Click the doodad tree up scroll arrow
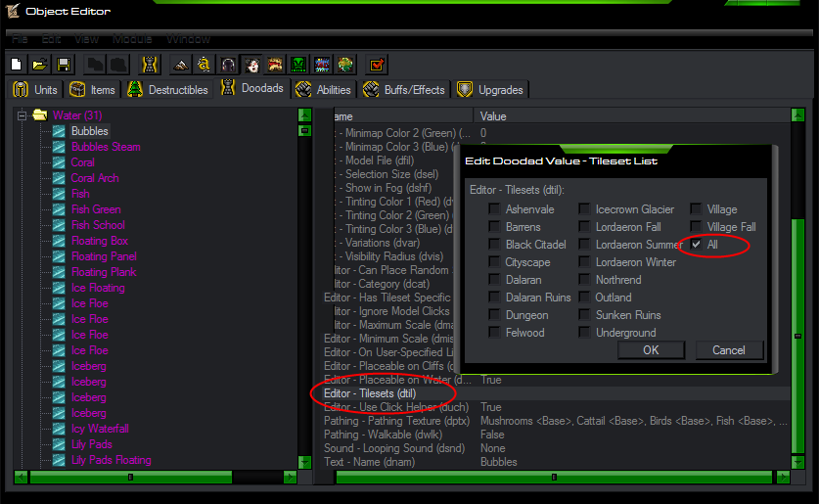Screen dimensions: 819x504 pyautogui.click(x=304, y=115)
